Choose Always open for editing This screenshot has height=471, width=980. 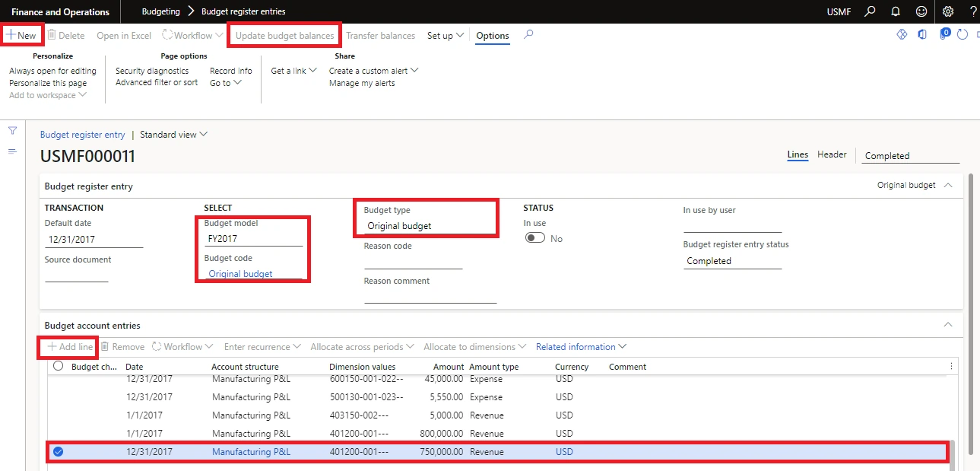52,71
